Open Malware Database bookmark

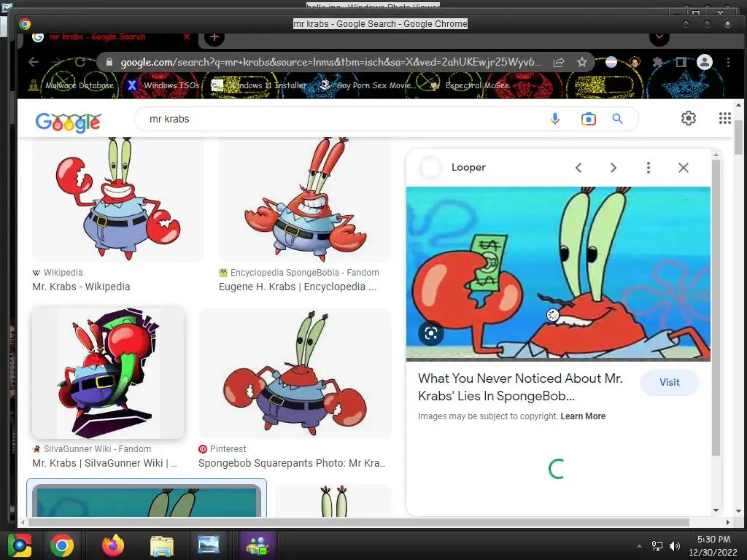71,85
